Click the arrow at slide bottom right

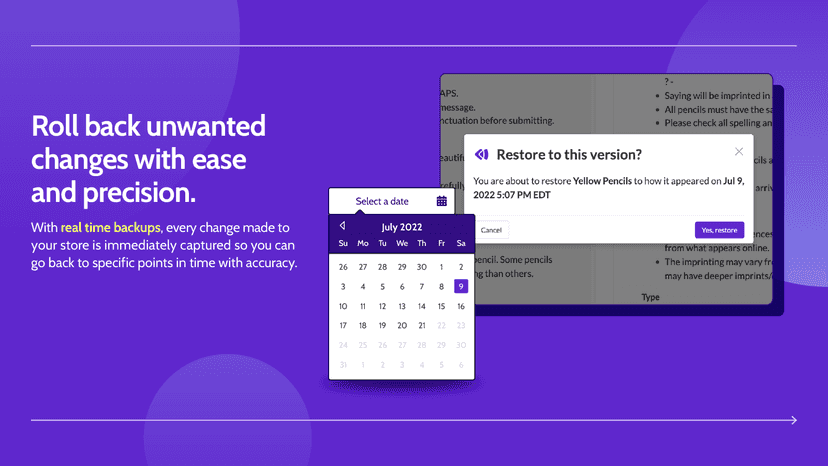pos(794,420)
